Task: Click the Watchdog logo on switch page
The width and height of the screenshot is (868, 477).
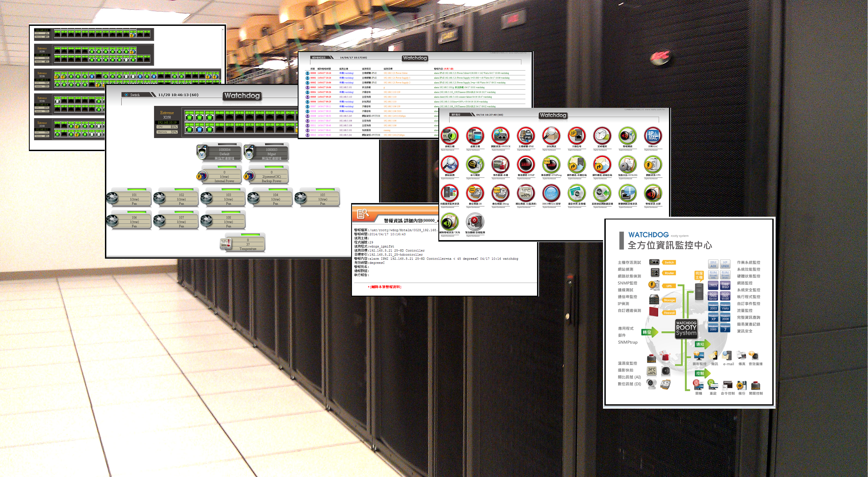Action: 242,96
